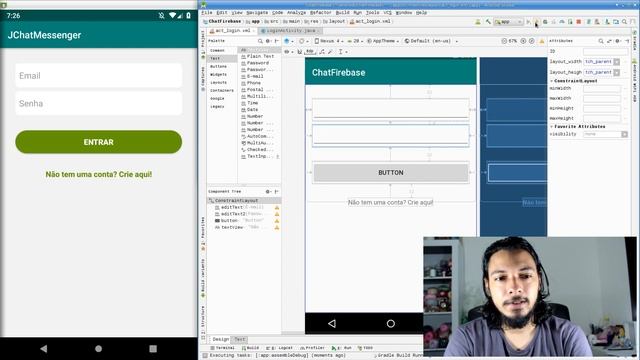Click the layout warnings triangle icon
This screenshot has width=640, height=360.
point(542,41)
